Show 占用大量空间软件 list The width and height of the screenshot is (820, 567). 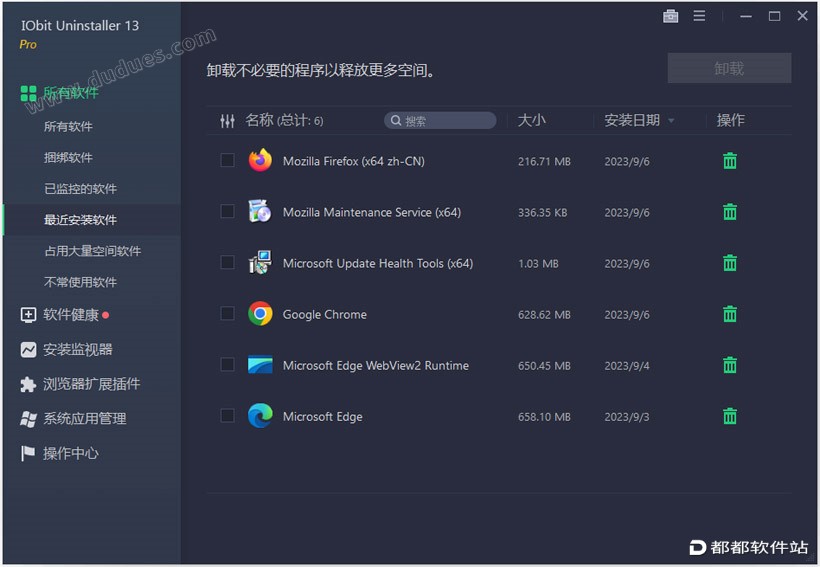click(93, 251)
